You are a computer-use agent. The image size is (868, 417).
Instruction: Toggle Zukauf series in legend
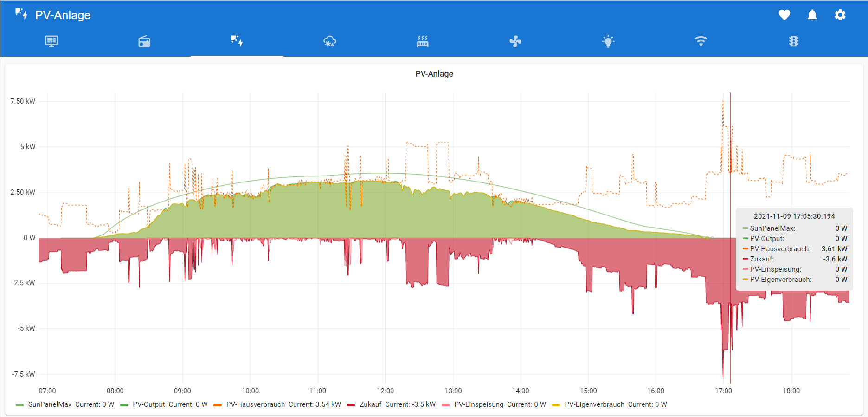coord(371,404)
